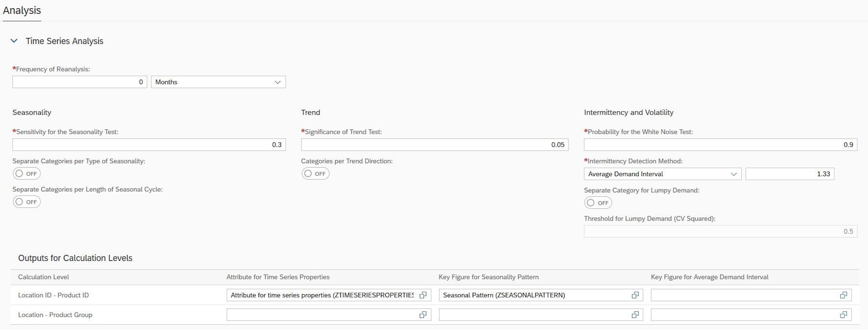The width and height of the screenshot is (868, 330).
Task: Open value help for Location - Product Group time series attribute
Action: [x=423, y=315]
